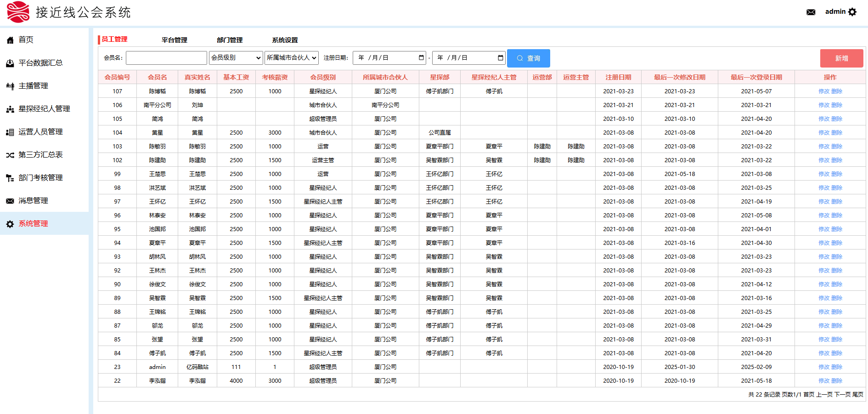This screenshot has width=868, height=414.
Task: Click the 接近线公会系统 title text
Action: 83,12
